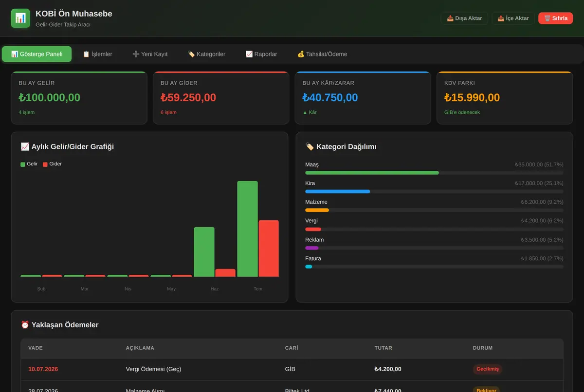The image size is (584, 392).
Task: Switch to the Yeni Kayıt tab
Action: [x=150, y=54]
